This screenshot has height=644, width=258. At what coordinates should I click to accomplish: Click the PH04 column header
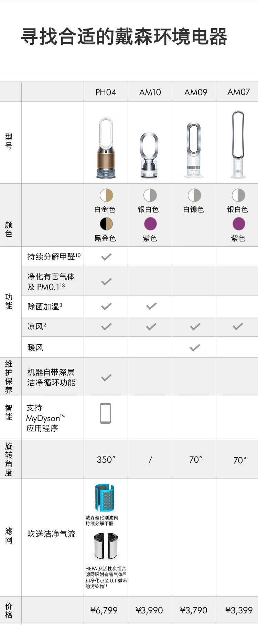point(106,92)
